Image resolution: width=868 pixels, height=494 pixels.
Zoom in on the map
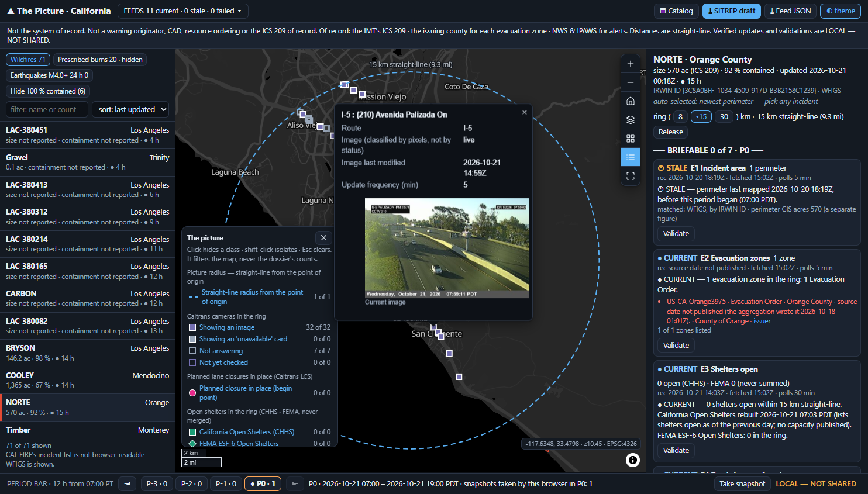630,64
